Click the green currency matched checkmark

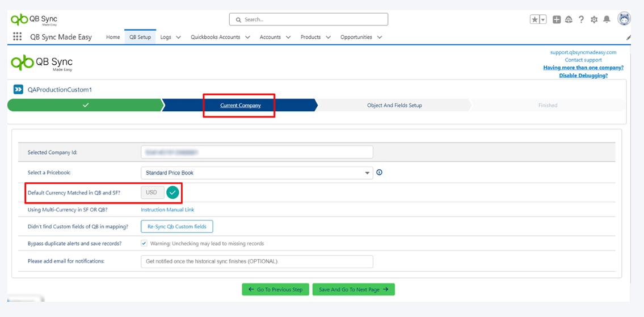coord(173,192)
